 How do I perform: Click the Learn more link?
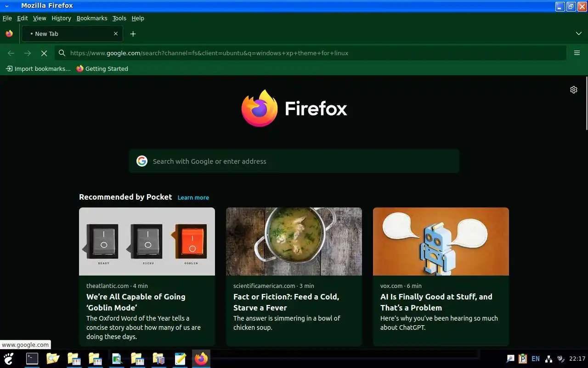coord(193,197)
